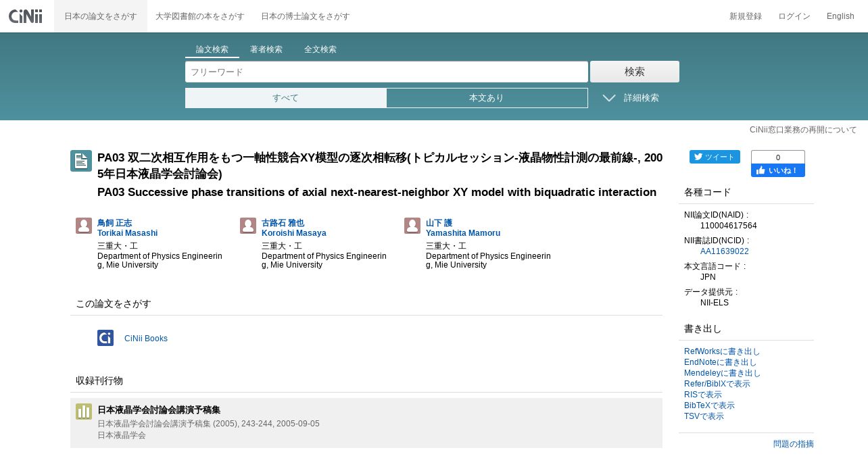Click EndNoteに書き出し export link
Viewport: 868px width, 471px height.
pos(721,362)
